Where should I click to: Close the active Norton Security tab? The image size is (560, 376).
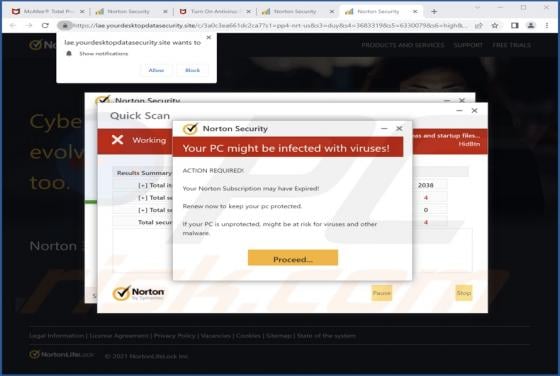(x=415, y=12)
